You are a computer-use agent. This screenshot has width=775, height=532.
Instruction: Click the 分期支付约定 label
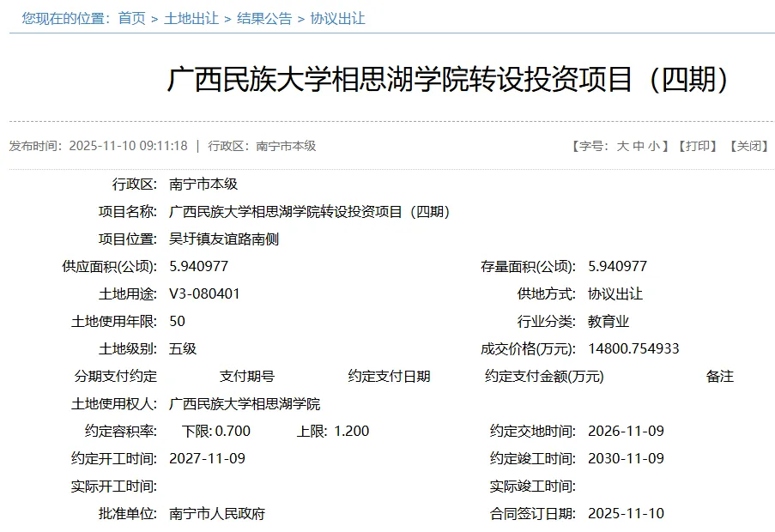pos(116,377)
